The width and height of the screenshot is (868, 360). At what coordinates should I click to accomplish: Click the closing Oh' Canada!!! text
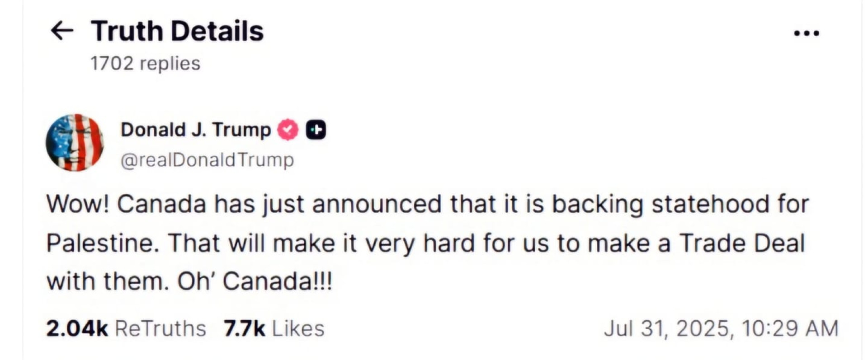255,281
